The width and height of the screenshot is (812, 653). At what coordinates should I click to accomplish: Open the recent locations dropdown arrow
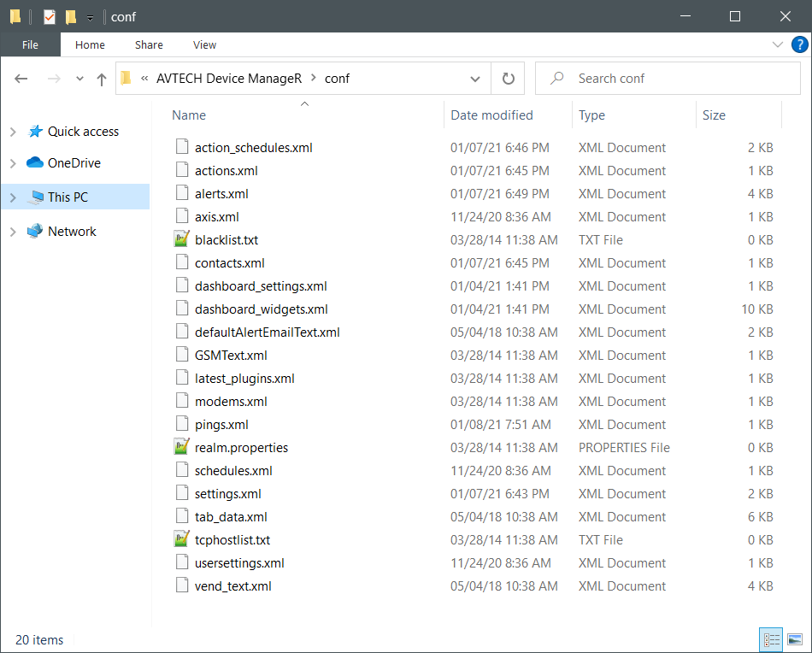pos(79,79)
